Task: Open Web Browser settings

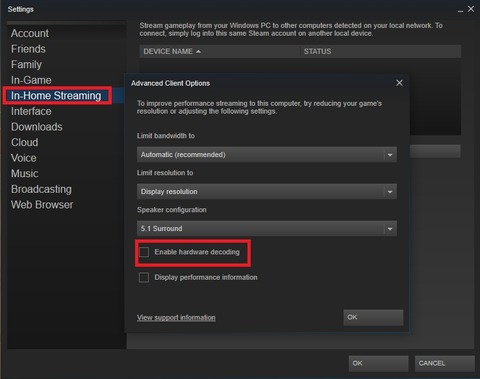Action: (x=42, y=205)
